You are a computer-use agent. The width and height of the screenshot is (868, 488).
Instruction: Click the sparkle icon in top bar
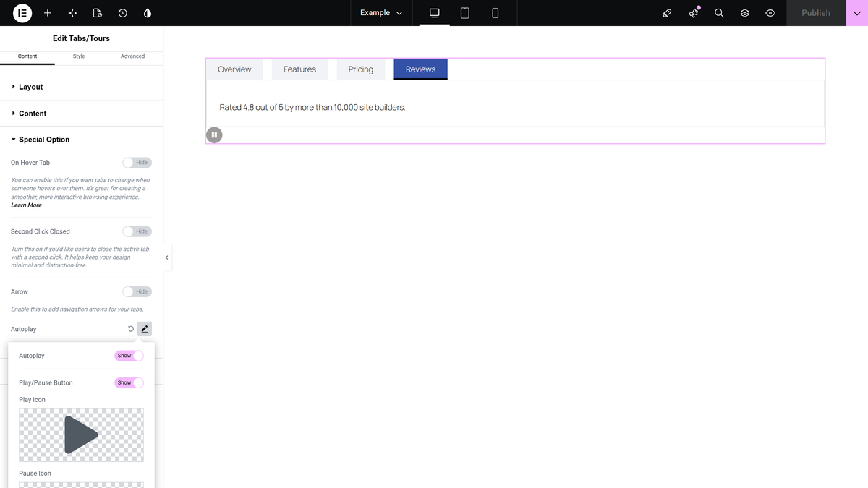72,13
